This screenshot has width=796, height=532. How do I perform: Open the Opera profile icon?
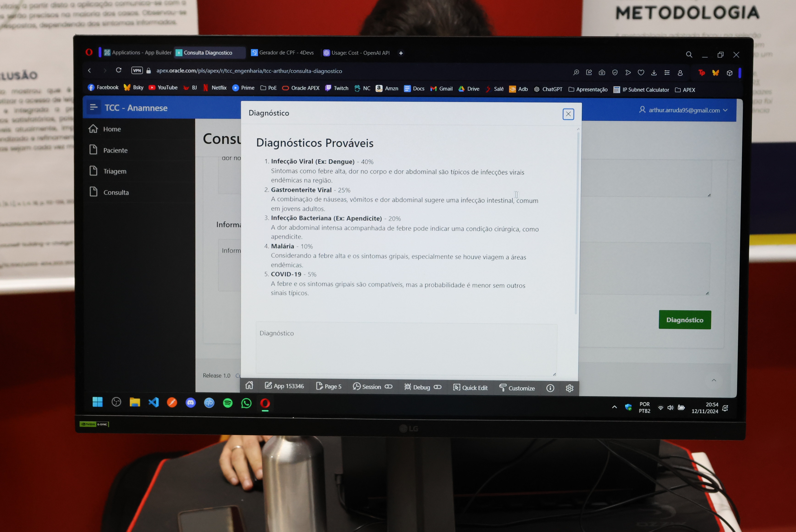click(680, 73)
